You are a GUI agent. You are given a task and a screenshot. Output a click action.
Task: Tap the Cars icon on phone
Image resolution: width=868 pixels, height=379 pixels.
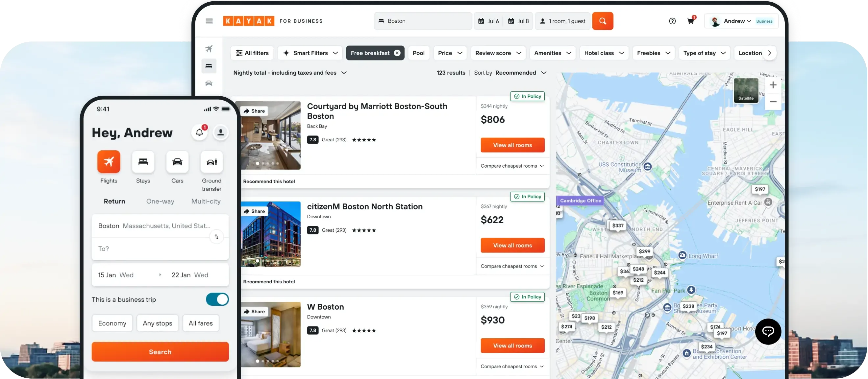177,162
